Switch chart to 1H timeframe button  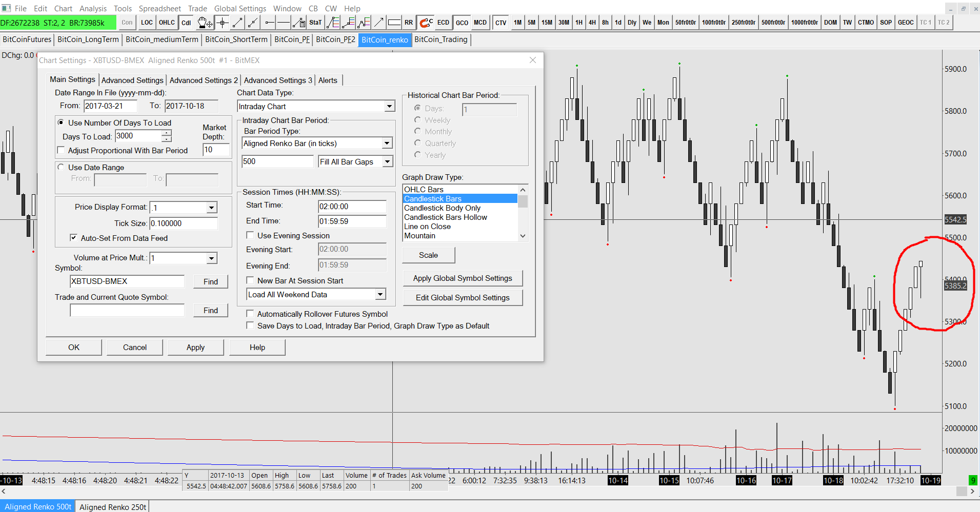578,23
